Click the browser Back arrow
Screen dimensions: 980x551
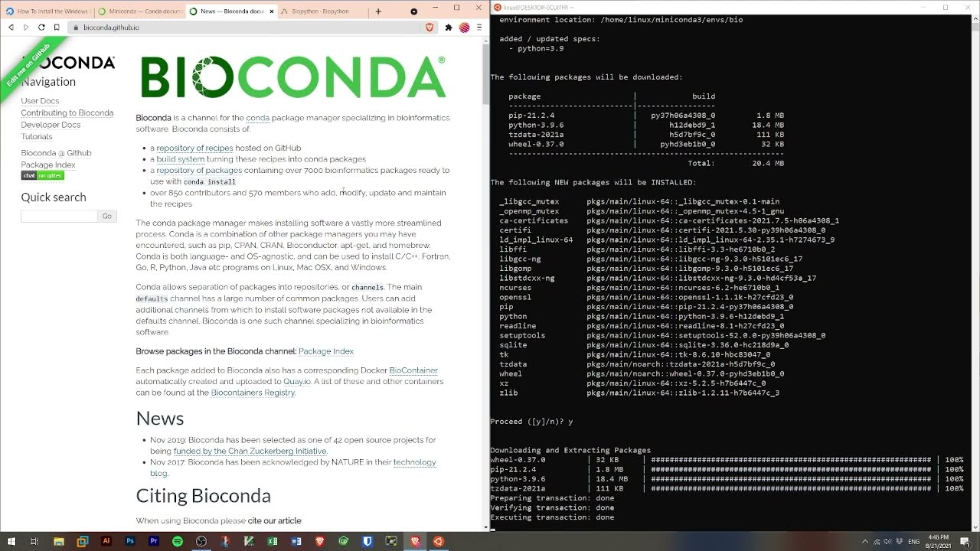pos(11,27)
